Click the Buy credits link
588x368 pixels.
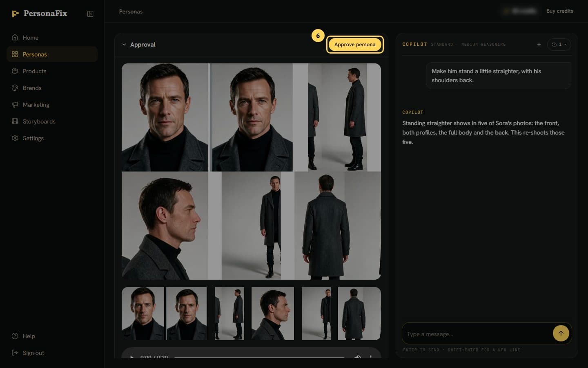559,11
